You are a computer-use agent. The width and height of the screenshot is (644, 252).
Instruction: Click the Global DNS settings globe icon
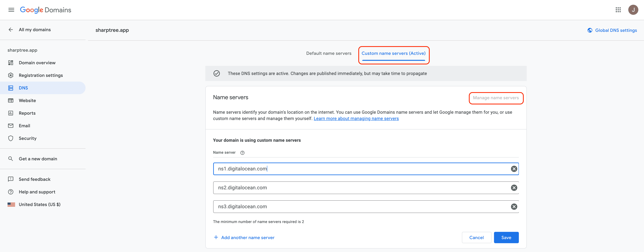pos(590,30)
